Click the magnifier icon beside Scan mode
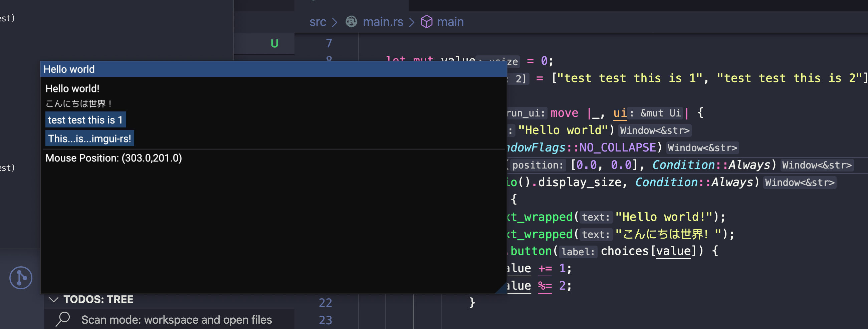Screen dimensions: 868x329 (63, 319)
